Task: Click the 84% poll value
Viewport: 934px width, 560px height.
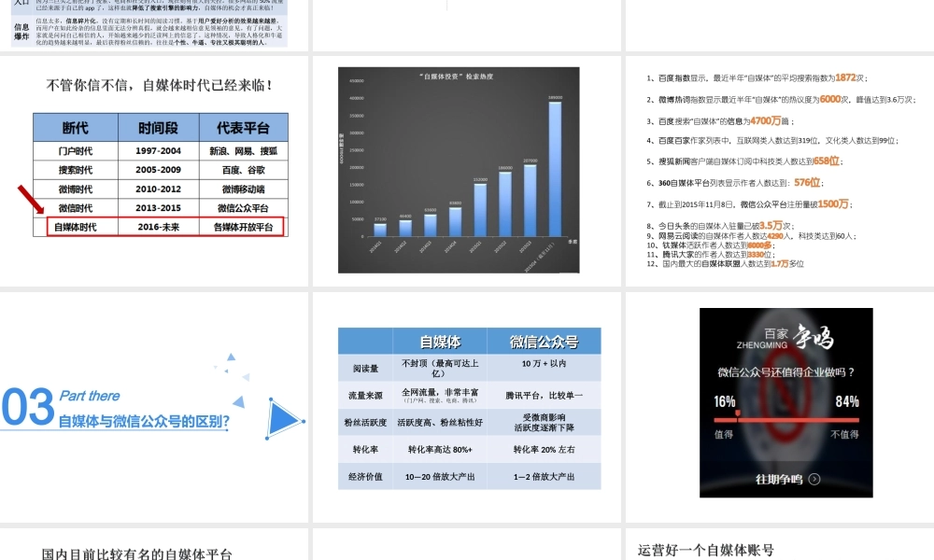Action: (847, 401)
